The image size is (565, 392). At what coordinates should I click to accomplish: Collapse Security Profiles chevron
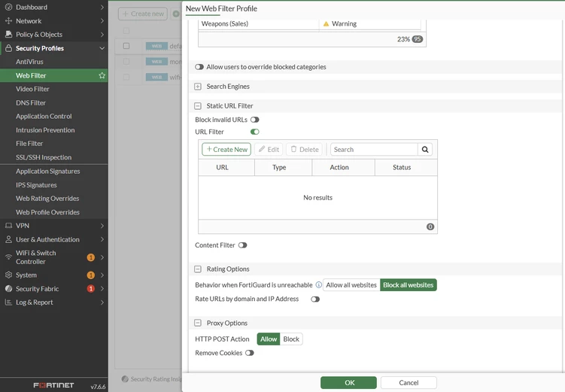click(x=102, y=48)
